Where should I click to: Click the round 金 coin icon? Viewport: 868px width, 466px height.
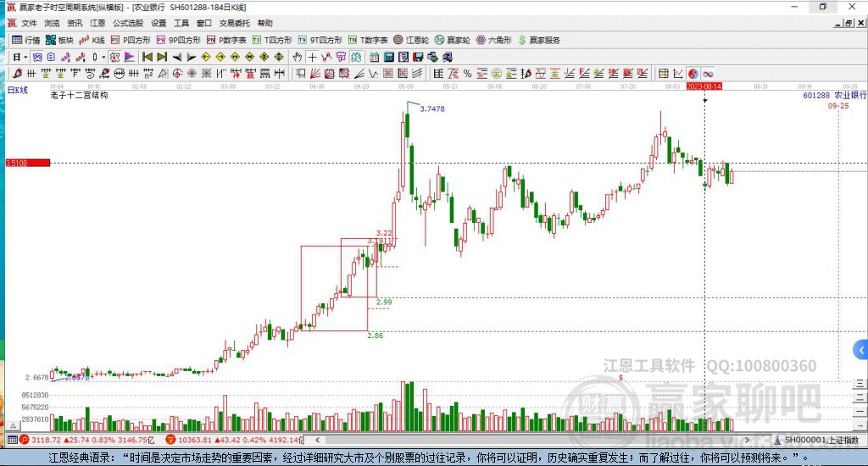coord(497,73)
